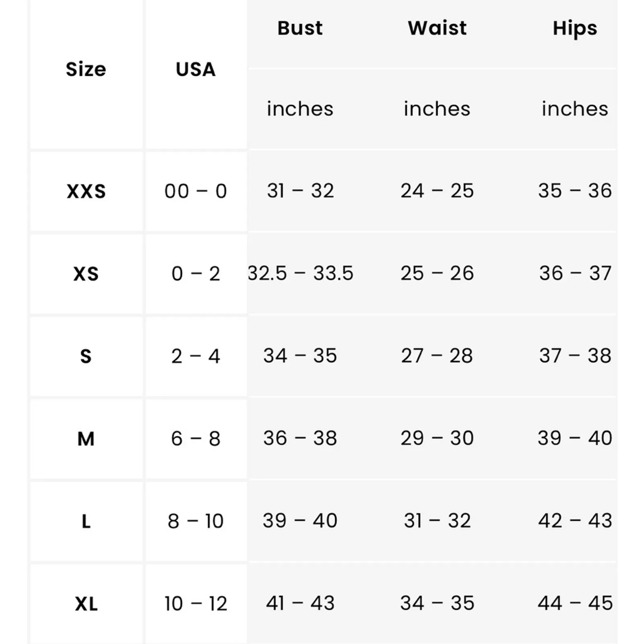Click the inches label under Waist

437,109
